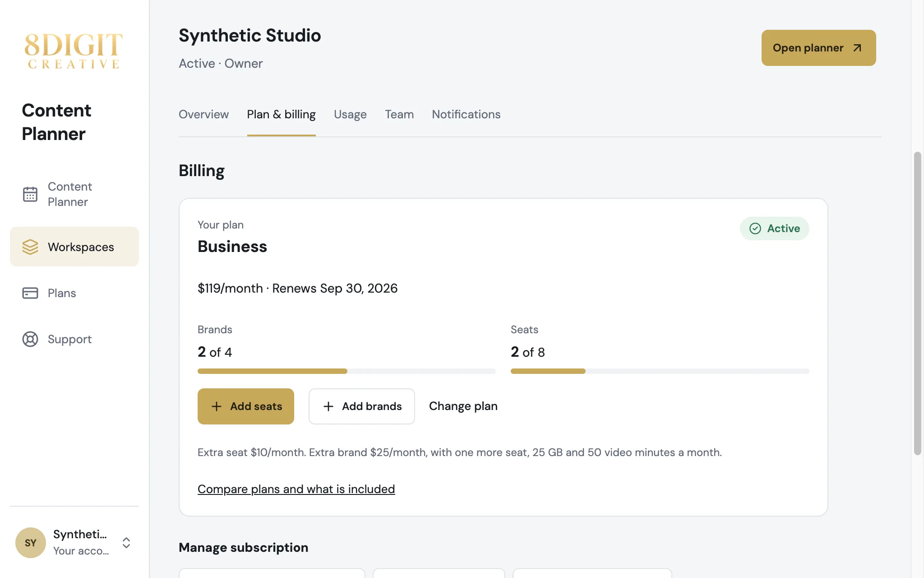
Task: Open Compare plans and what is included link
Action: click(296, 489)
